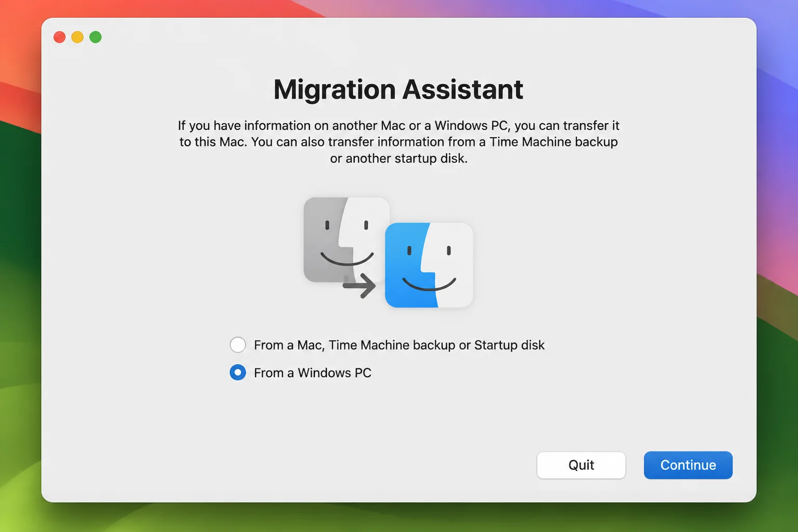Click the "Migration Assistant" heading
Viewport: 798px width, 532px height.
coord(398,89)
